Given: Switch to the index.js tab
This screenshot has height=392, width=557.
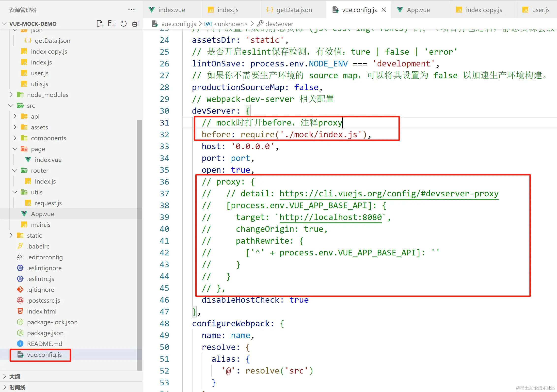Looking at the screenshot, I should pyautogui.click(x=228, y=10).
